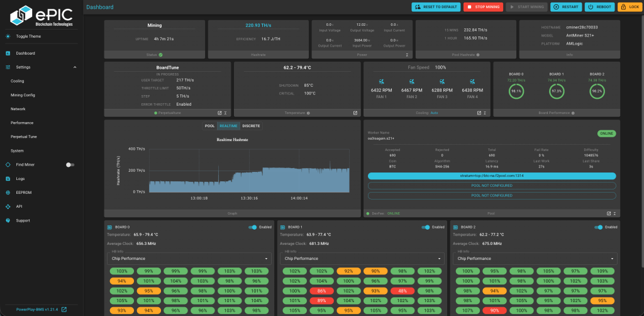Open the API sidebar icon

8,206
